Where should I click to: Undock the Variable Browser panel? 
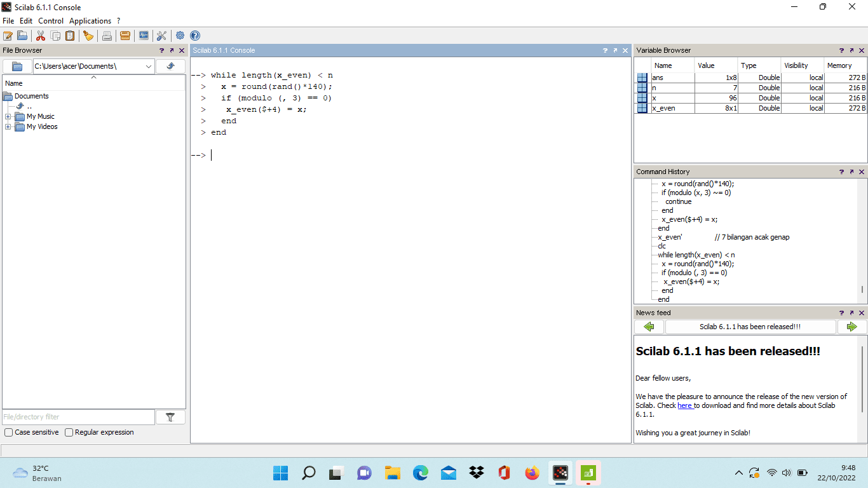tap(851, 50)
